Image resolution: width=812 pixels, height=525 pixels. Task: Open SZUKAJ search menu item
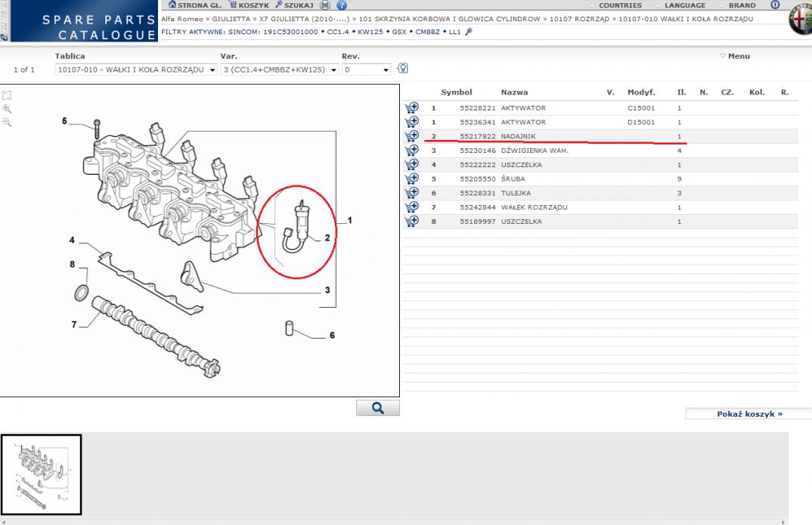tap(294, 5)
